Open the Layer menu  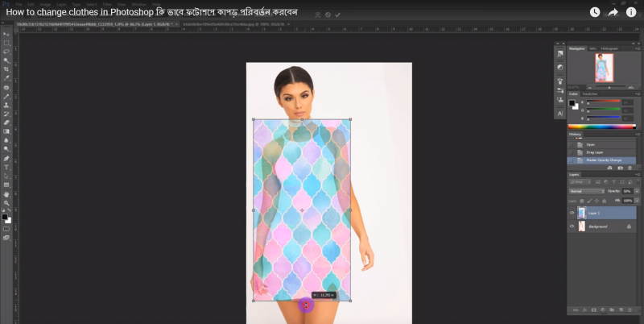pyautogui.click(x=61, y=4)
